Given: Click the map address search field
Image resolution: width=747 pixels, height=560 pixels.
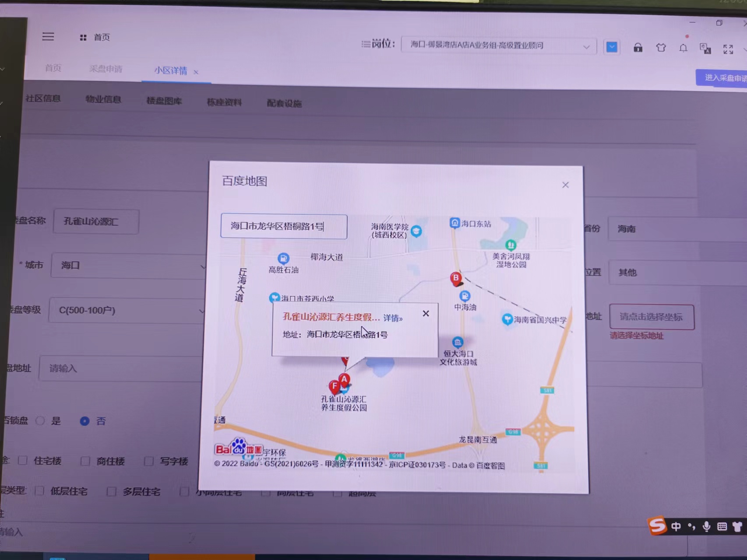Looking at the screenshot, I should coord(284,226).
